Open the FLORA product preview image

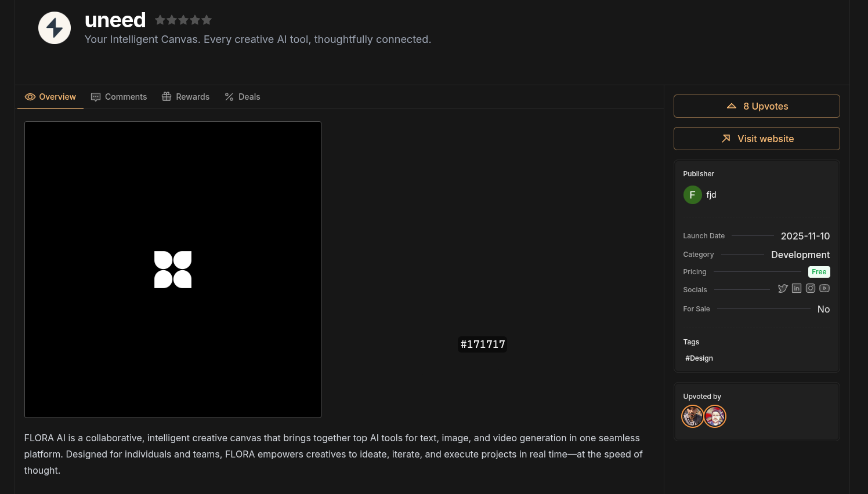(173, 270)
